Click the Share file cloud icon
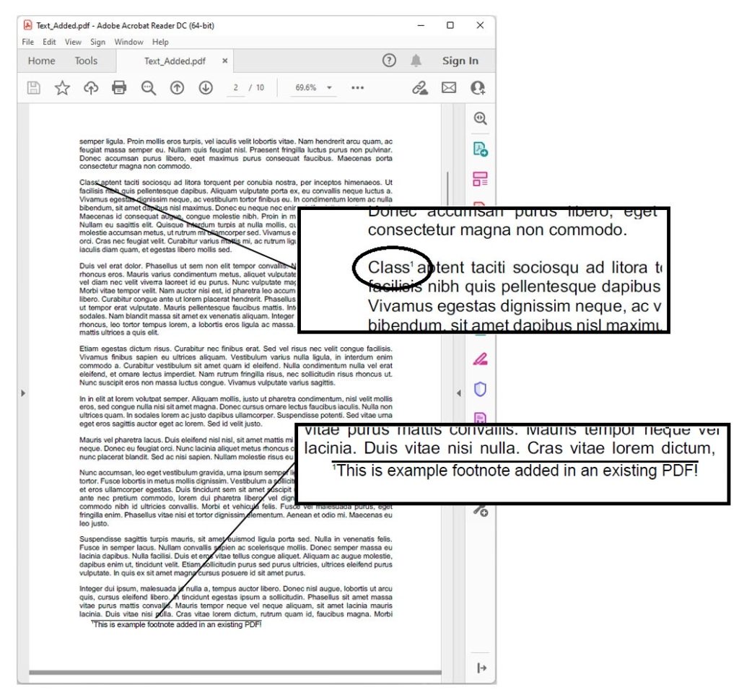Viewport: 739px width, 700px height. tap(89, 87)
